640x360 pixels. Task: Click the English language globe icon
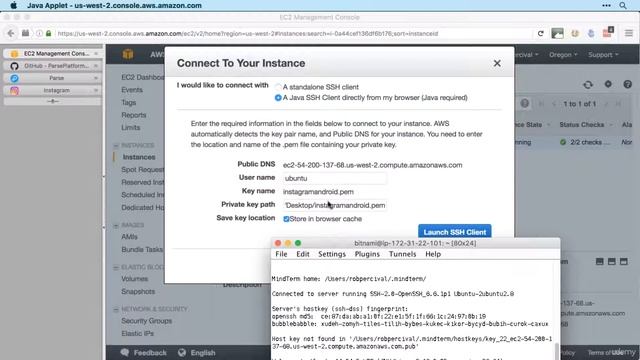(182, 352)
